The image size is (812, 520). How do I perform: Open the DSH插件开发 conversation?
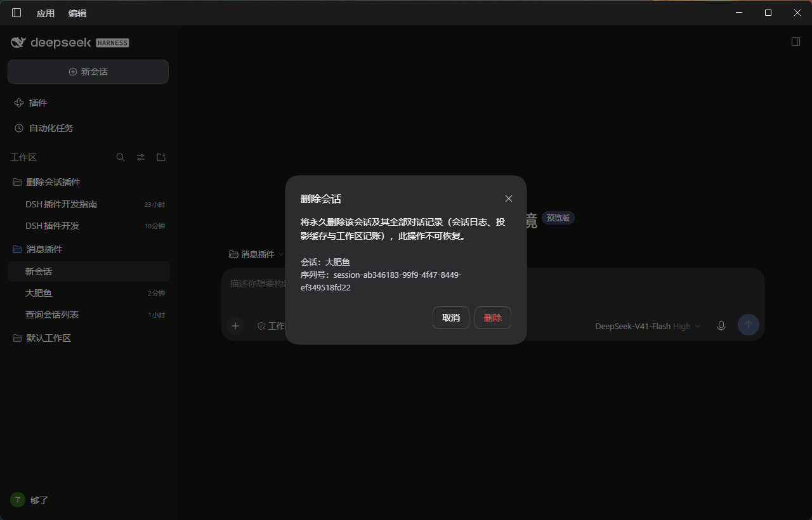pos(88,226)
